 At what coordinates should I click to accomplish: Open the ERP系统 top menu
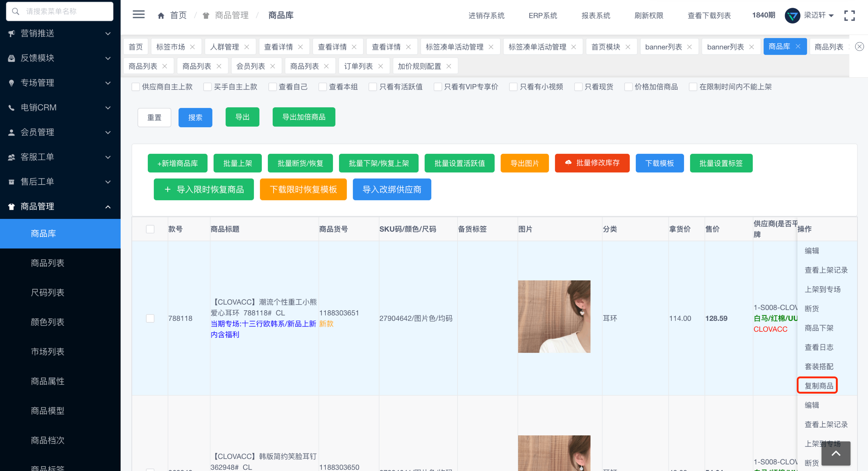point(542,15)
